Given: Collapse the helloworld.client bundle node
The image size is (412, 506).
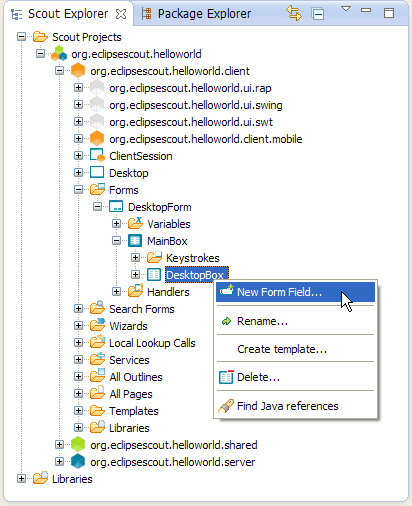Looking at the screenshot, I should coord(59,70).
